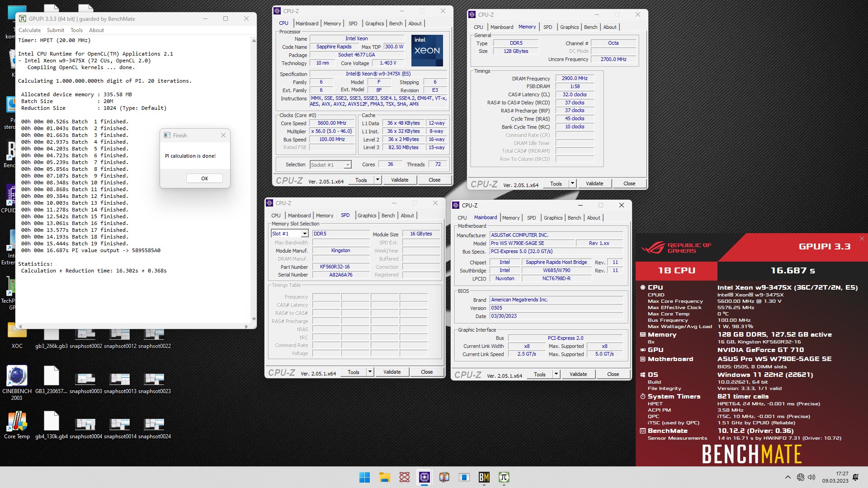Click the blue monitor icon in taskbar

tap(464, 477)
